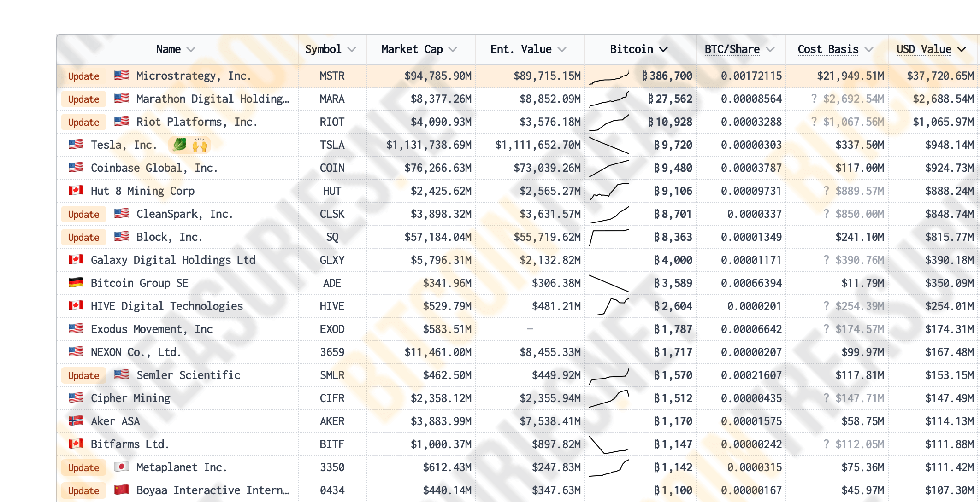The image size is (980, 502).
Task: Click the Cost Basis column header
Action: point(828,49)
